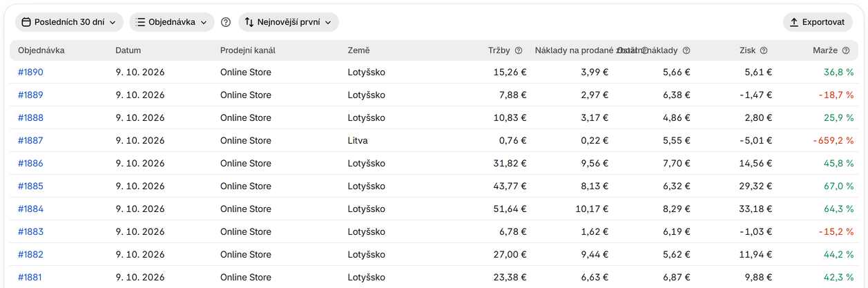Open order #1889 link
This screenshot has height=288, width=868.
click(x=30, y=95)
